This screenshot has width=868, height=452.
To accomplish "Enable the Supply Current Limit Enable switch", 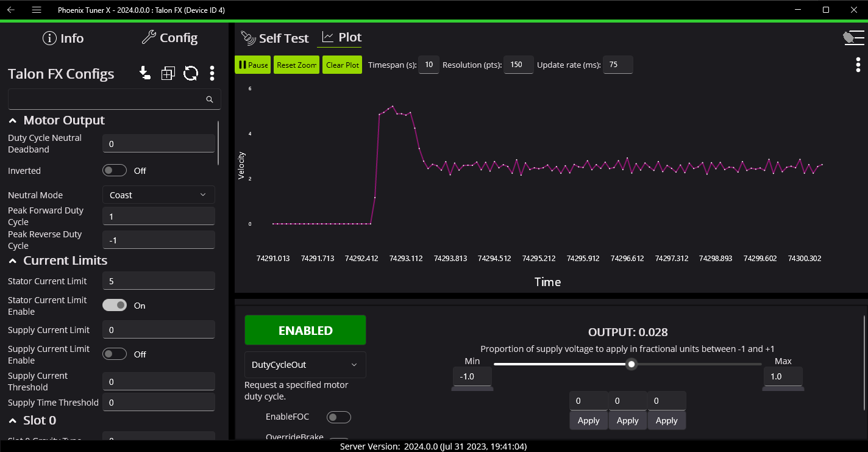I will click(115, 354).
